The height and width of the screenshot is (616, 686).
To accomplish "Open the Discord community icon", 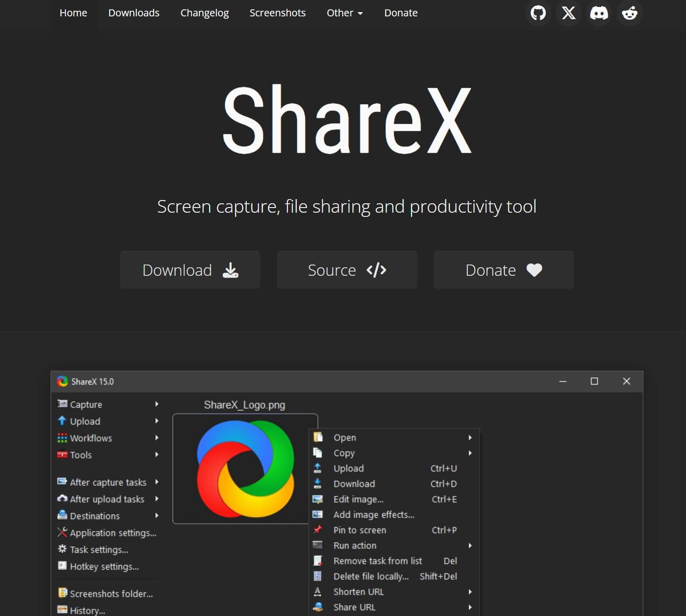I will [599, 13].
